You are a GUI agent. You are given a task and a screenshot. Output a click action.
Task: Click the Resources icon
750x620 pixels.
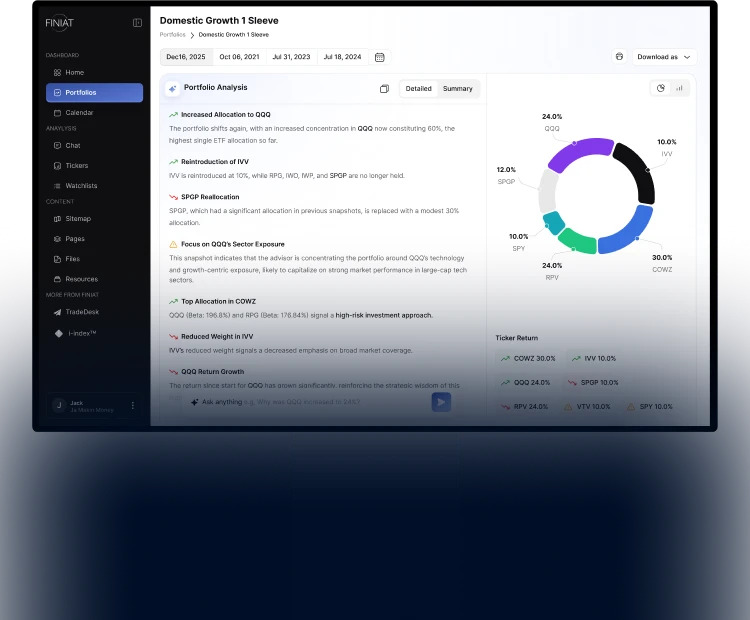57,279
